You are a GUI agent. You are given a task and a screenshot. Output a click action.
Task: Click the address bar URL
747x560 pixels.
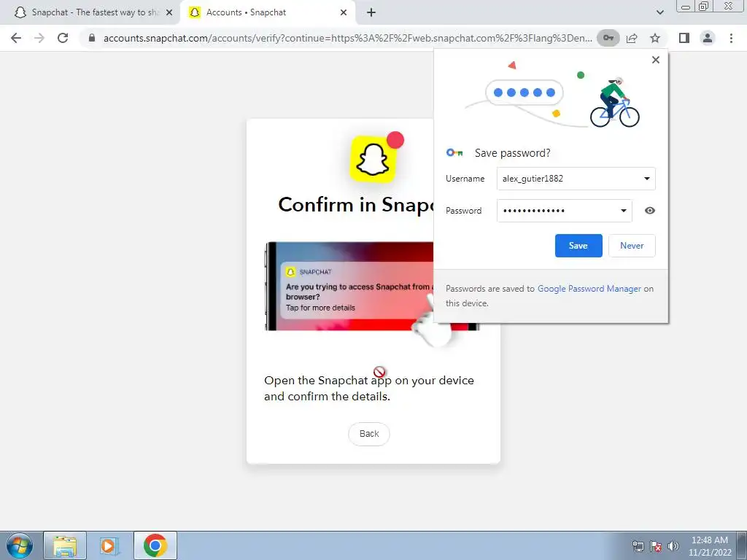click(x=347, y=38)
